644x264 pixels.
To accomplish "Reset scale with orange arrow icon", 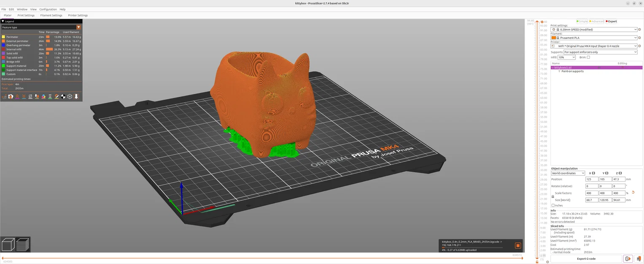I will click(633, 193).
